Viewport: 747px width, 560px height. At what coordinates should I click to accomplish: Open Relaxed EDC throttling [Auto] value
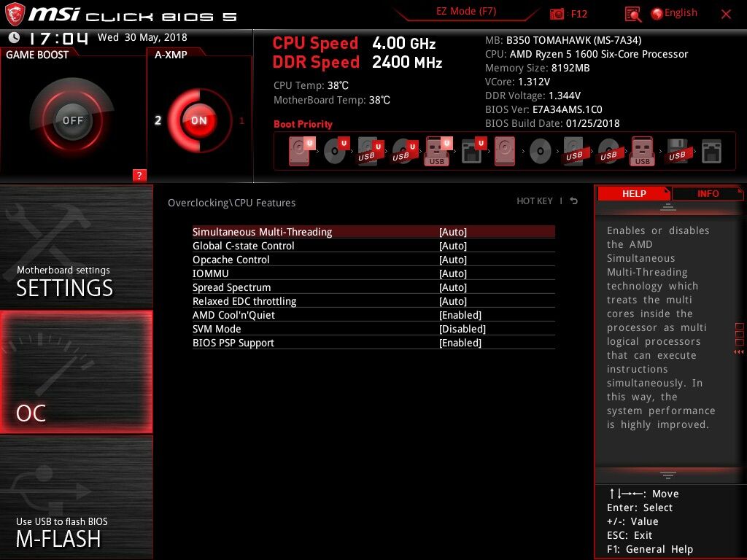pyautogui.click(x=452, y=301)
